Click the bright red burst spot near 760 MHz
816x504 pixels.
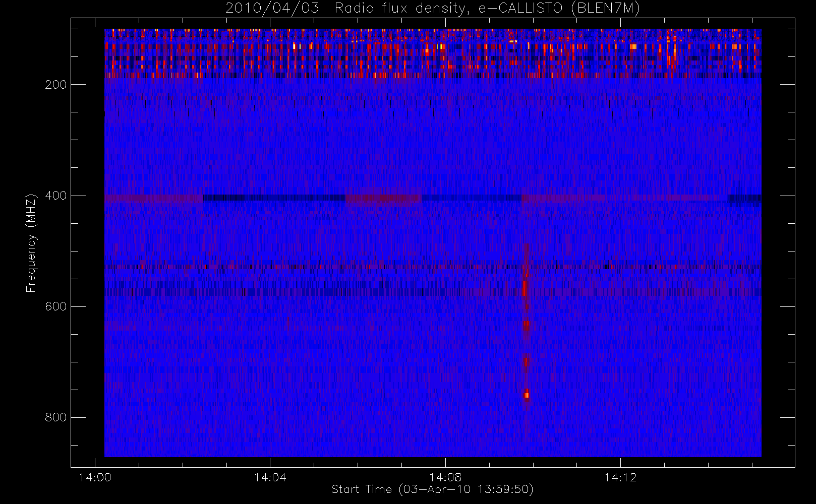click(x=527, y=395)
